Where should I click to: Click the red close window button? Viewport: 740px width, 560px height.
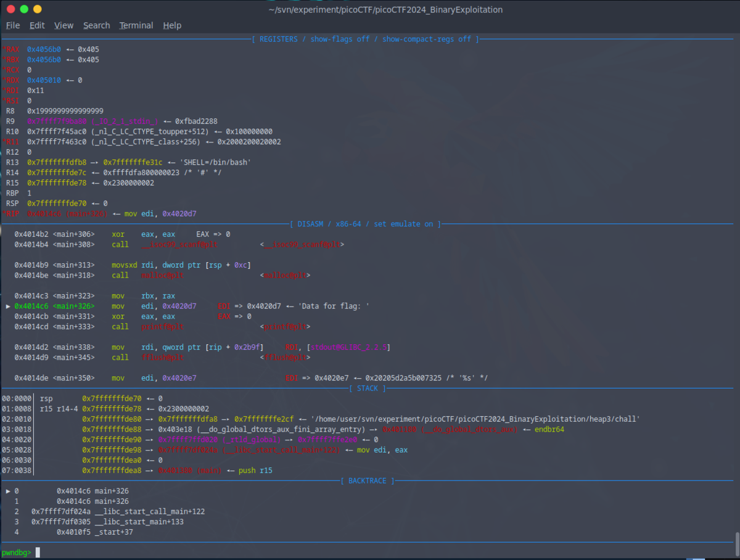click(x=10, y=9)
